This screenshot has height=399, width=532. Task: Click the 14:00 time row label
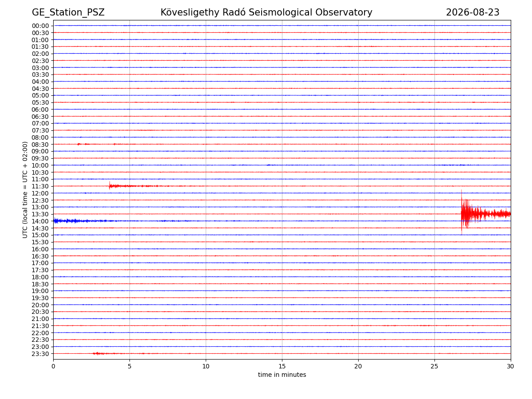coord(40,221)
